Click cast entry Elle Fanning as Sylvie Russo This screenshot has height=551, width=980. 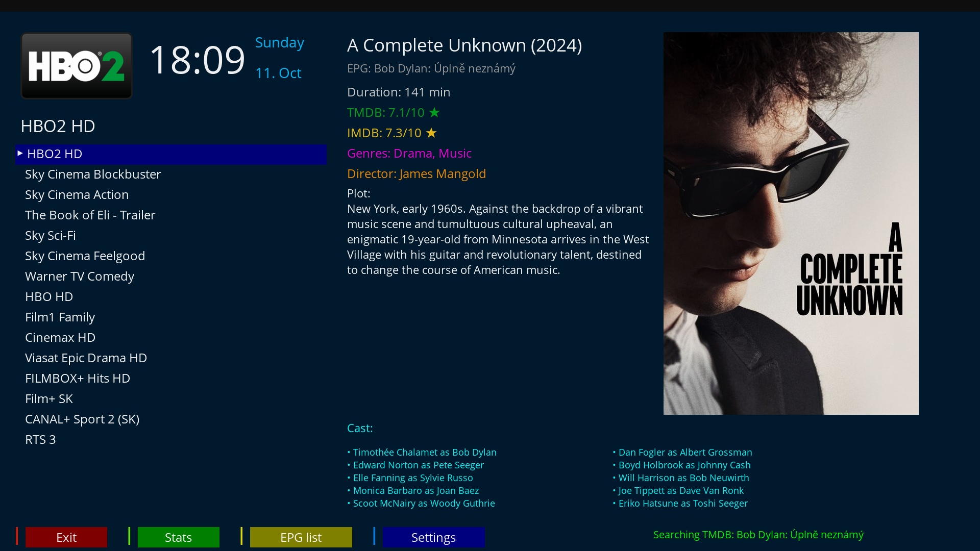click(x=410, y=478)
